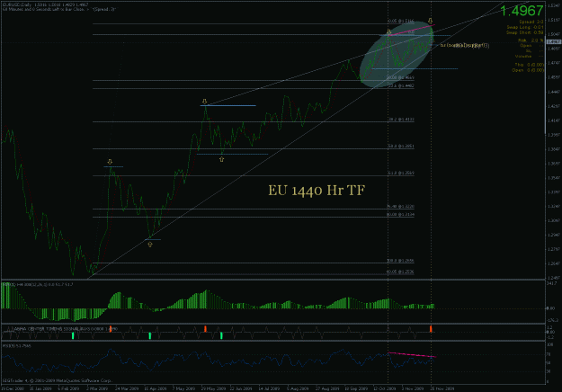This screenshot has height=392, width=562.
Task: Click the '3 Nov 2009' date on the time axis
Action: pos(413,388)
